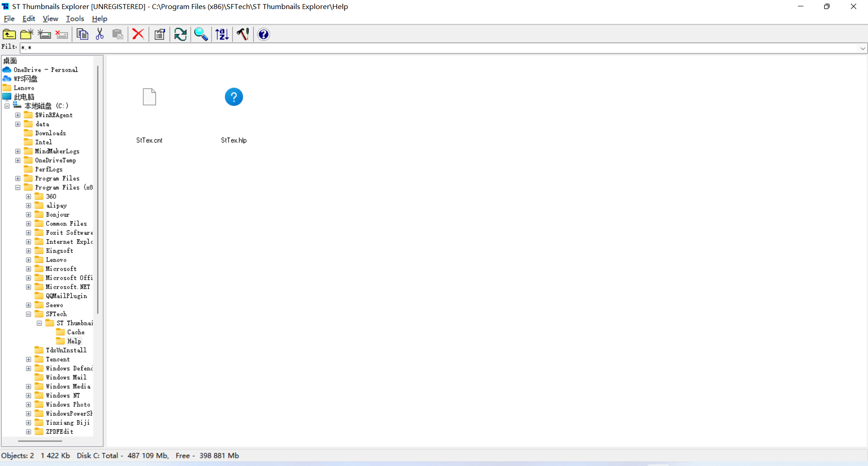Expand the Tencent folder node
Screen dimensions: 868x466
[28, 359]
